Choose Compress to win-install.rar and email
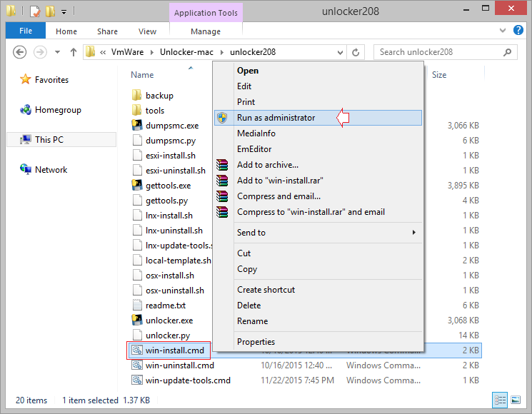The height and width of the screenshot is (414, 532). pos(318,212)
